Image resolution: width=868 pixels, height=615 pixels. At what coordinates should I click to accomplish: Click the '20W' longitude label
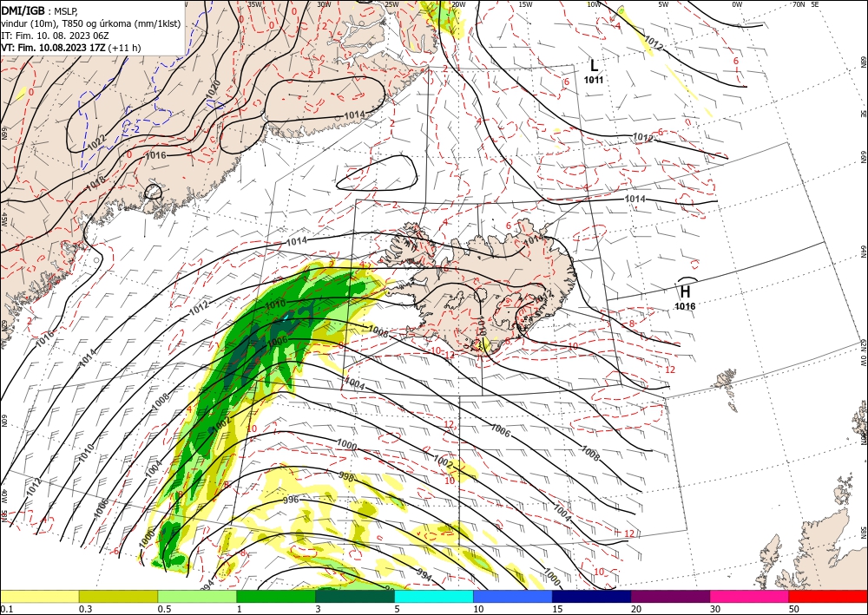click(458, 3)
